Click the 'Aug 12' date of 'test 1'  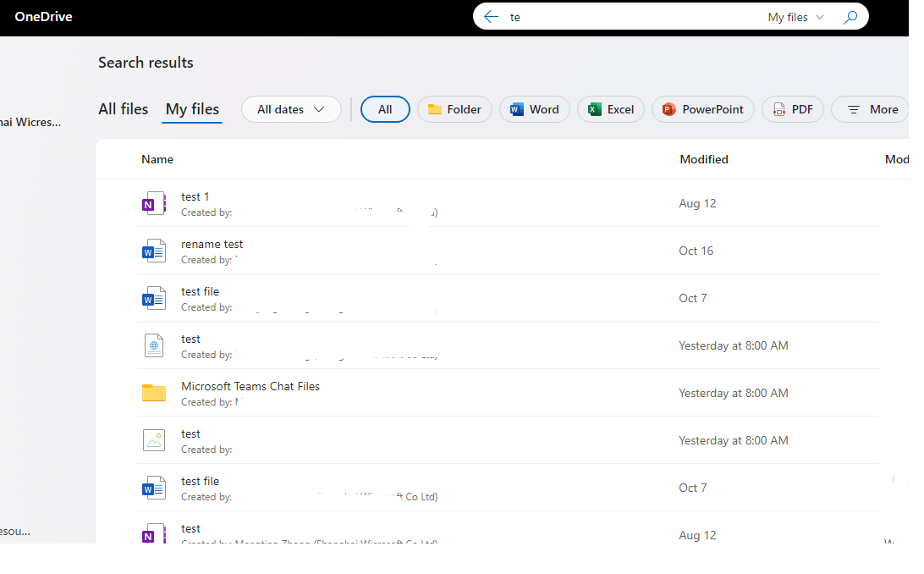click(x=697, y=203)
